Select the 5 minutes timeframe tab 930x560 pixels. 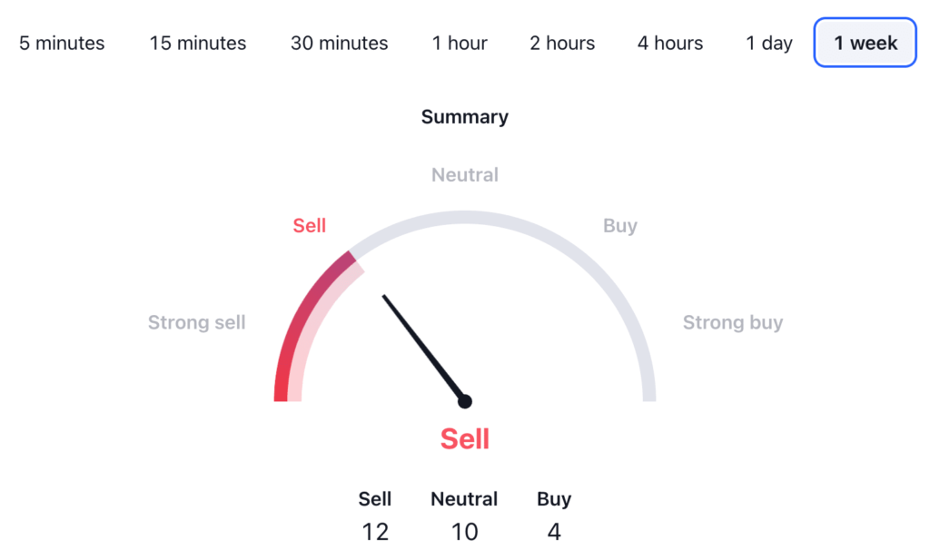62,43
